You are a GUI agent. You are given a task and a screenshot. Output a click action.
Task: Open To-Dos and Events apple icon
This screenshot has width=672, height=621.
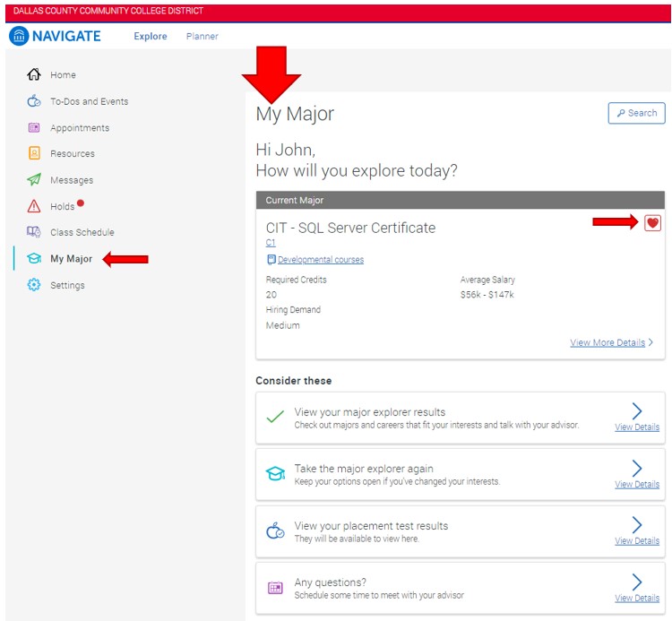(x=34, y=101)
